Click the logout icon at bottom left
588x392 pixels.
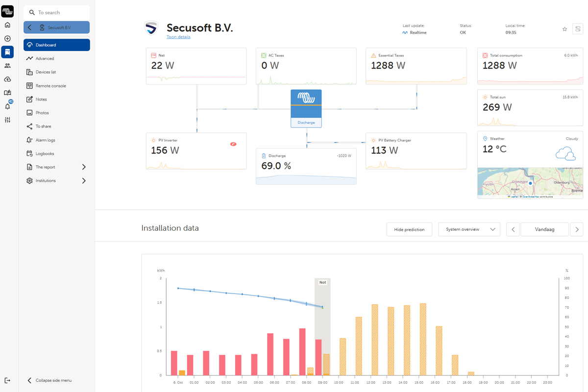point(7,380)
